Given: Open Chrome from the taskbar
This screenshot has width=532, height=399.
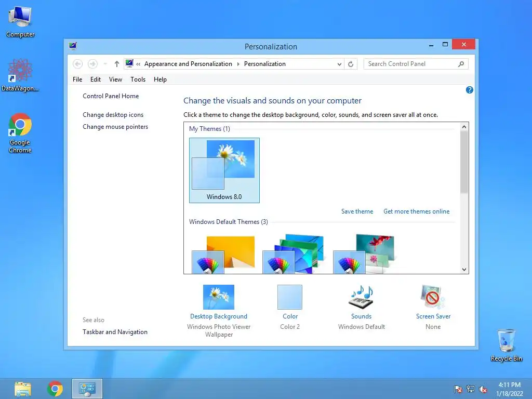Looking at the screenshot, I should click(55, 389).
